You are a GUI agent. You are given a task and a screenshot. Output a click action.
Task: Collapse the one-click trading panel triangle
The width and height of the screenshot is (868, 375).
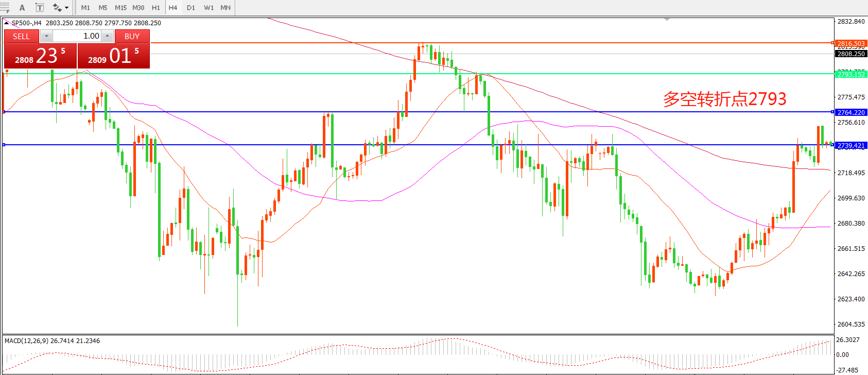[x=7, y=23]
